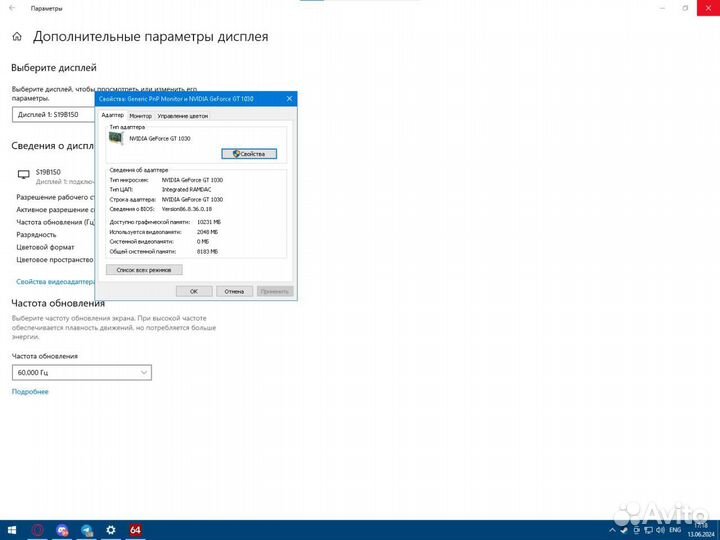The height and width of the screenshot is (540, 720).
Task: Open the Подробнее link
Action: pyautogui.click(x=30, y=392)
